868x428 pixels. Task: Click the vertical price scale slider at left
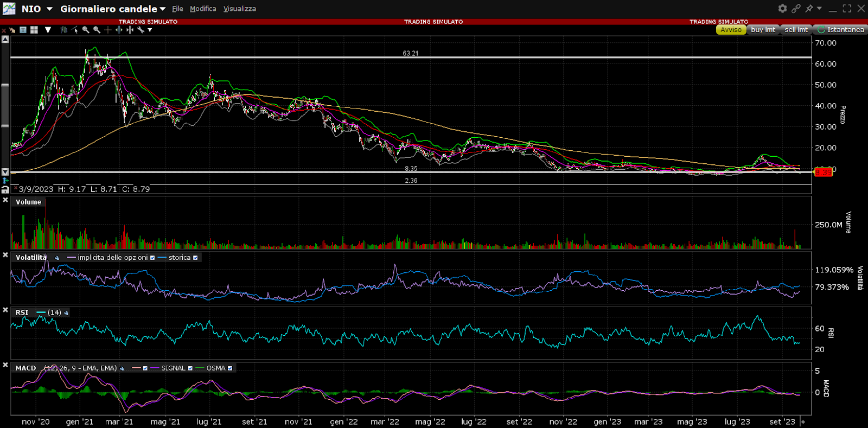(x=5, y=105)
